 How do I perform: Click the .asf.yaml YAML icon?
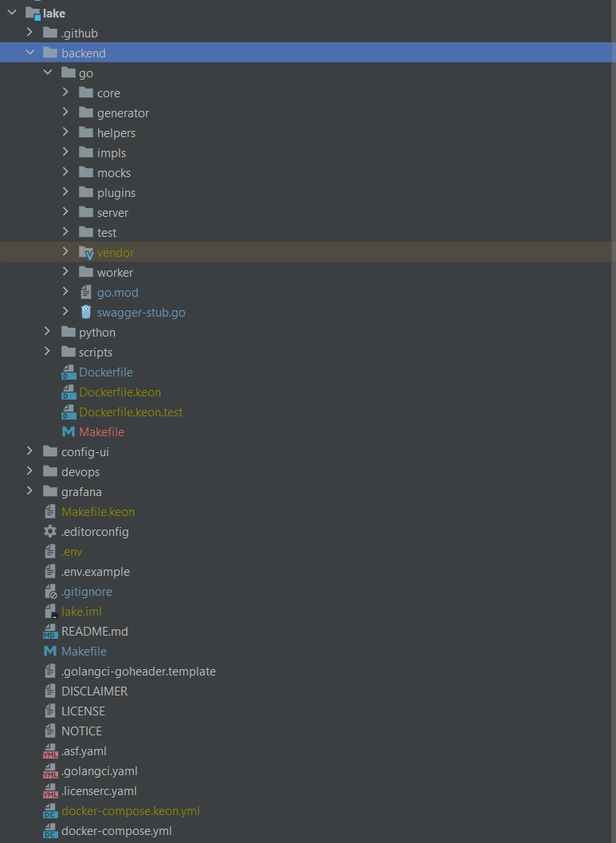(x=50, y=750)
